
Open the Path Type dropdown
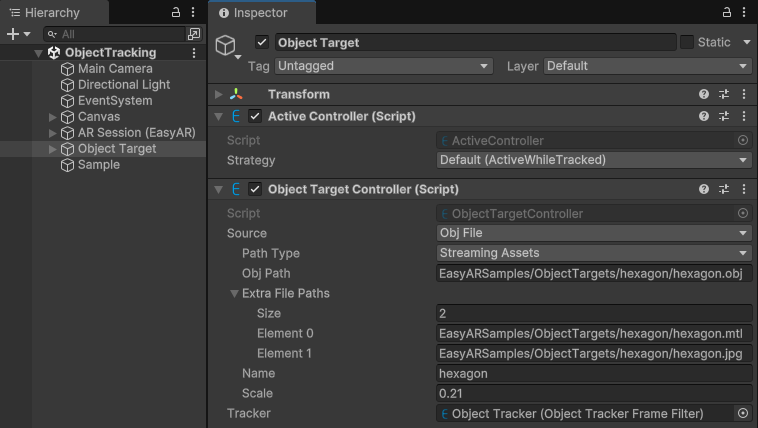point(594,253)
